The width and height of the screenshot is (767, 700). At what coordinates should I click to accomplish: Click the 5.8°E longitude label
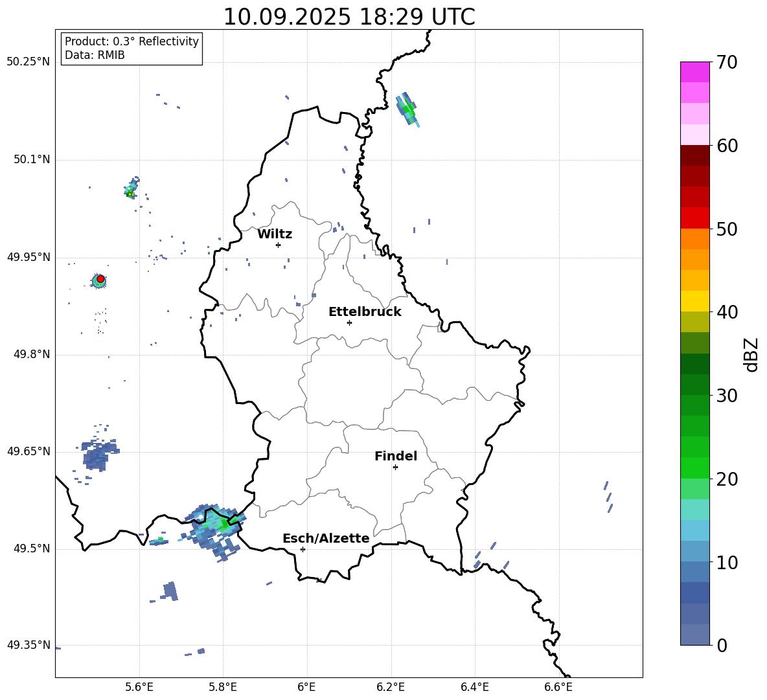(x=223, y=687)
